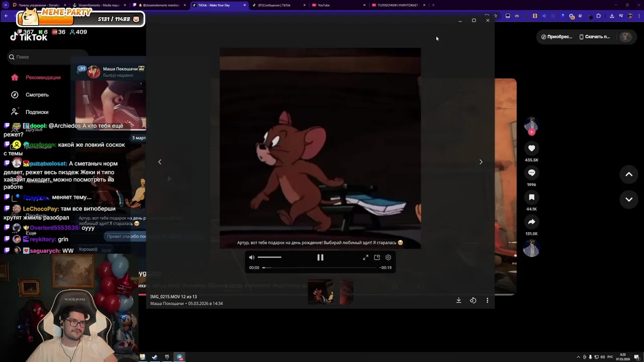
Task: Adjust the video volume slider
Action: tap(270, 257)
